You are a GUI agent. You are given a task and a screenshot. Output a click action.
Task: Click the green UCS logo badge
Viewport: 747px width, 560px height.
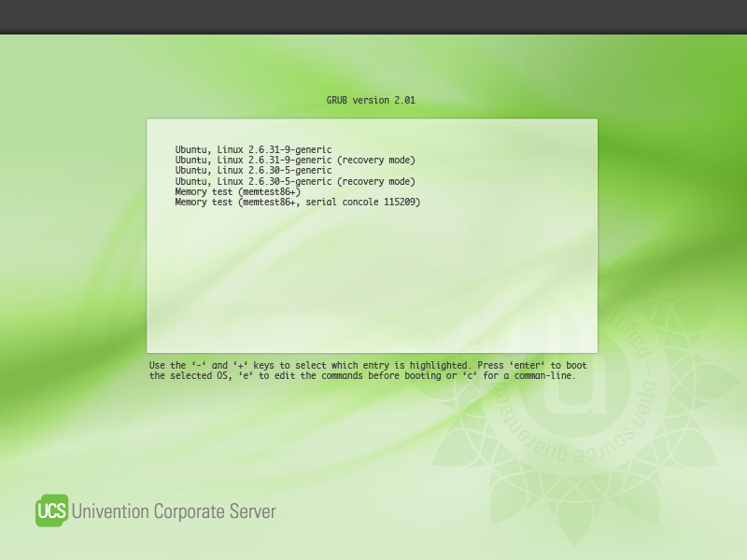[51, 511]
